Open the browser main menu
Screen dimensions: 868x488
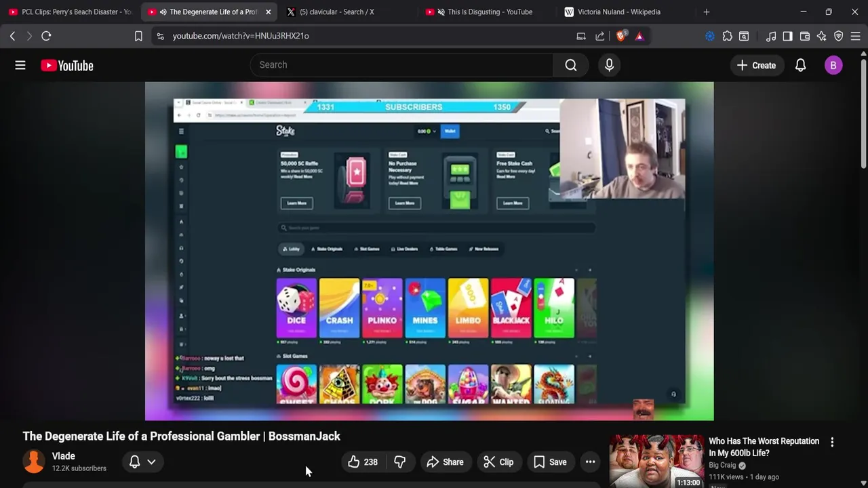pos(856,36)
